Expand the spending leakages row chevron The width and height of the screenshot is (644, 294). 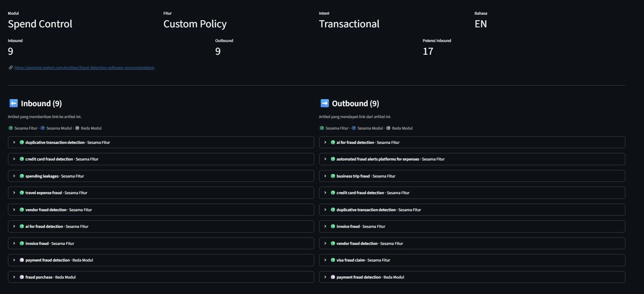click(x=14, y=176)
